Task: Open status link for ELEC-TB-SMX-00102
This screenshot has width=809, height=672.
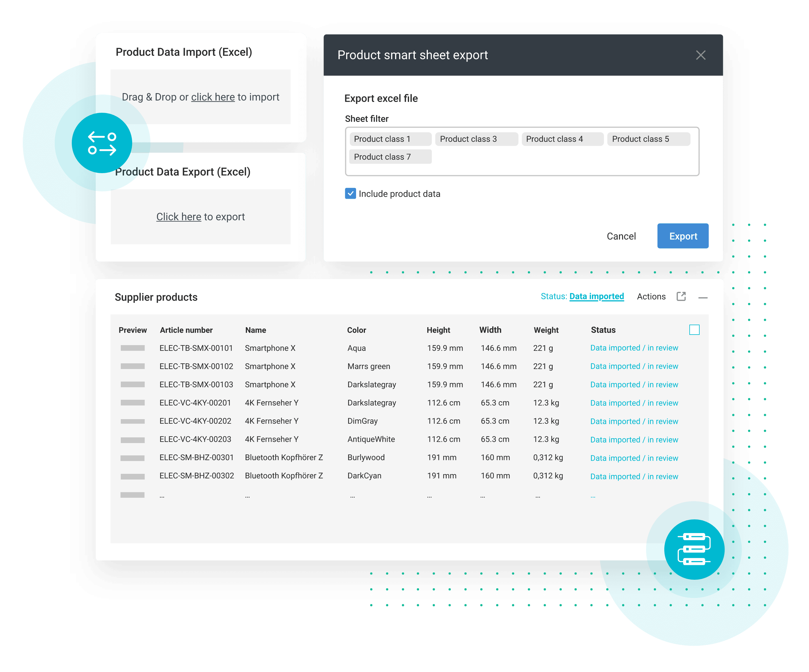Action: pos(634,366)
